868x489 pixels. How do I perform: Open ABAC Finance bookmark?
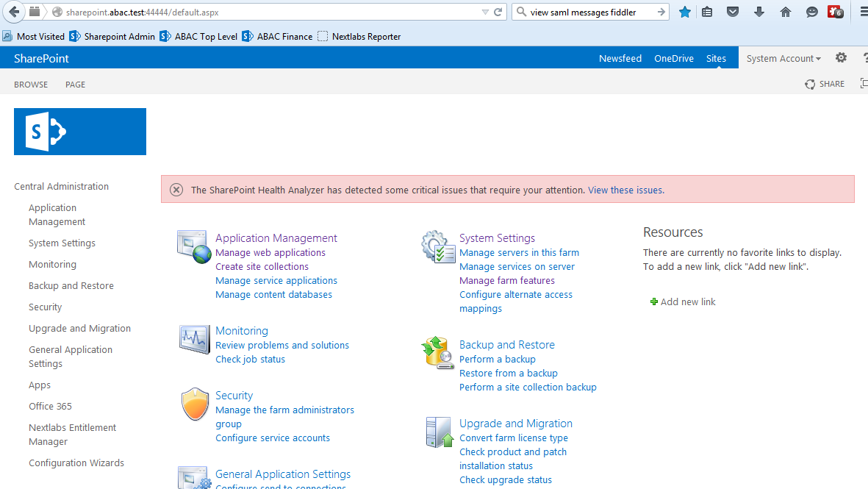pos(277,37)
